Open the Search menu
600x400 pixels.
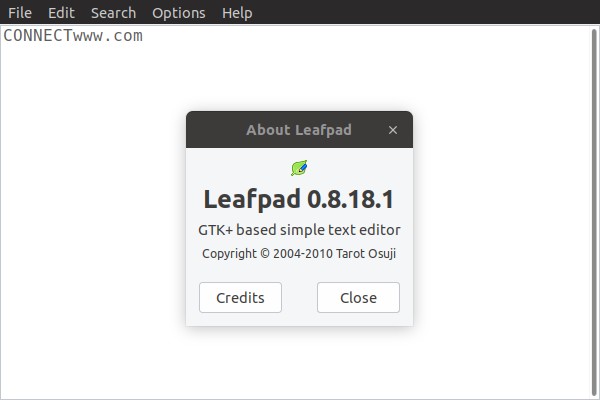113,13
